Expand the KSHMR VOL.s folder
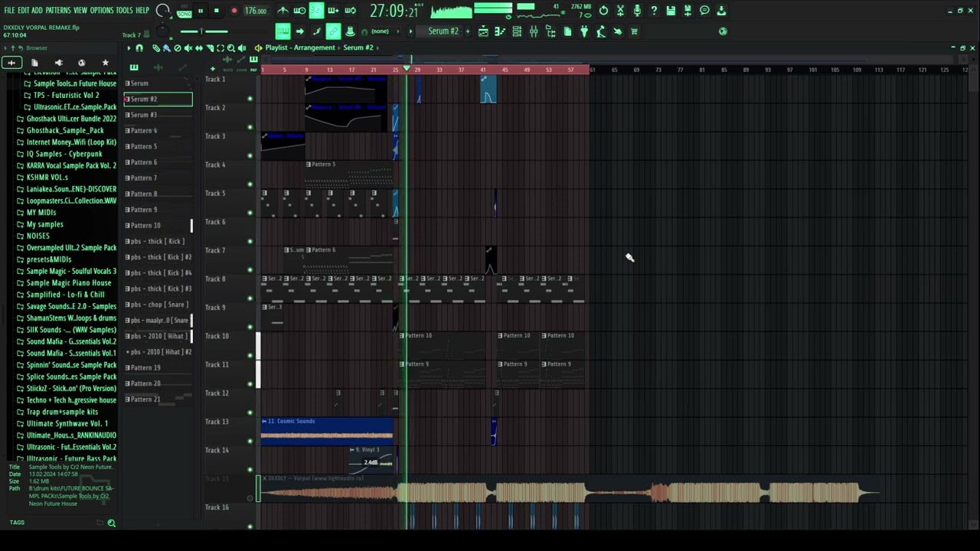 pyautogui.click(x=47, y=177)
